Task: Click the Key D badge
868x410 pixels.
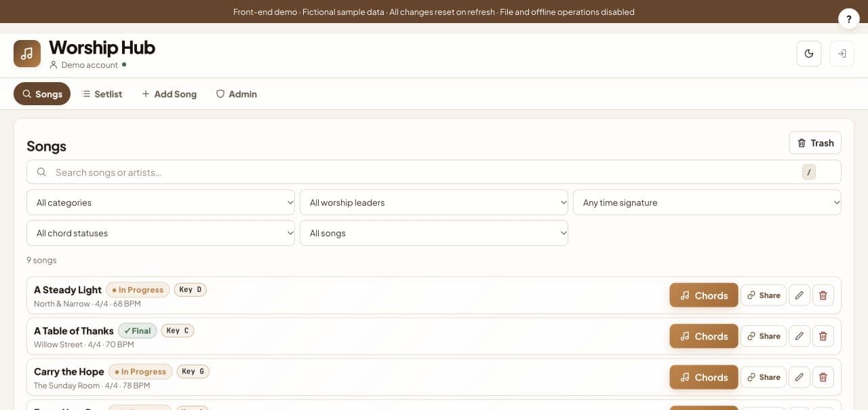Action: coord(191,290)
